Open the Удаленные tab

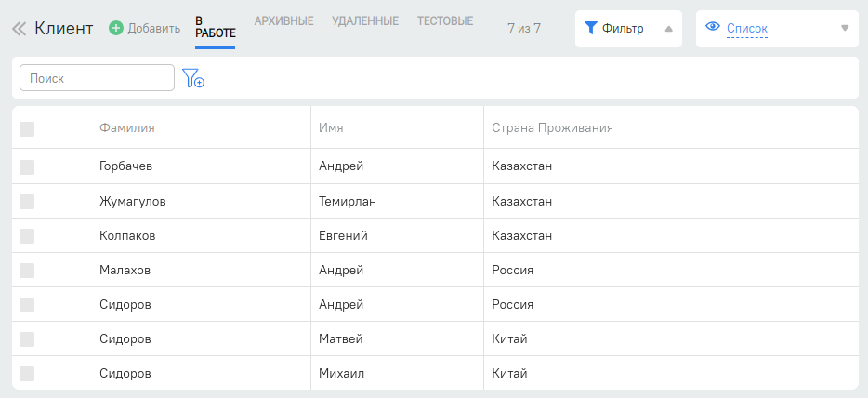[x=365, y=20]
